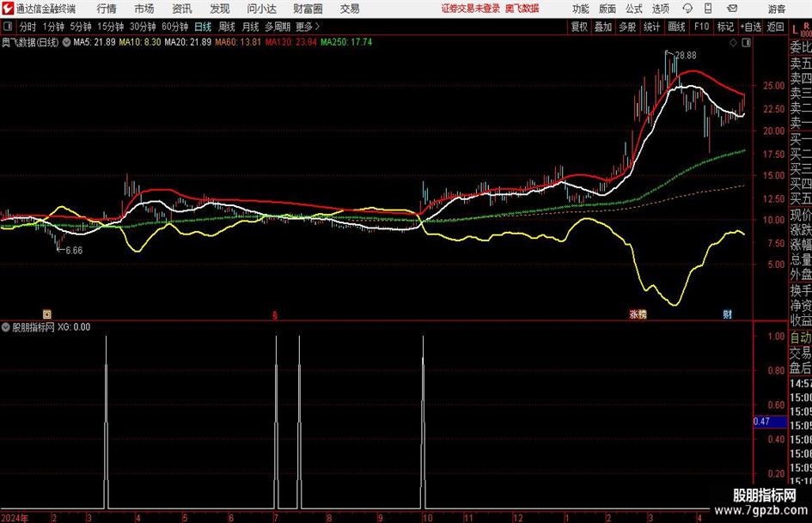
Task: Click the 自动 label in right panel
Action: point(801,338)
